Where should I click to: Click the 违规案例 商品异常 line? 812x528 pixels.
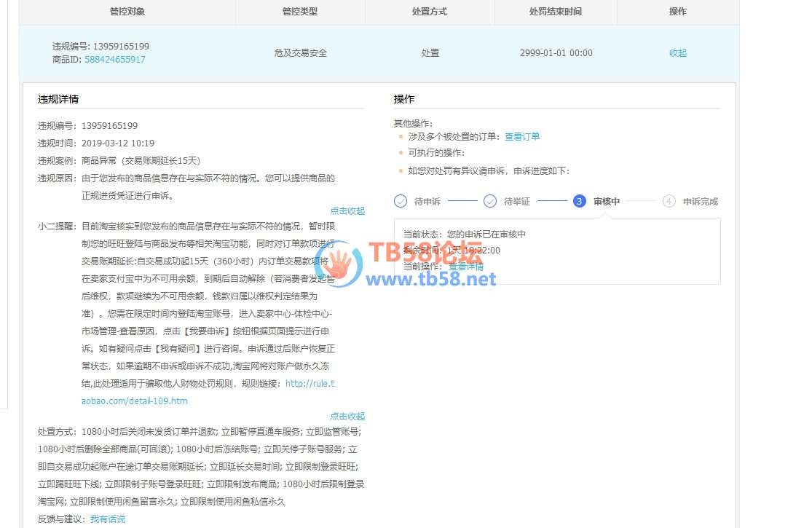[119, 160]
